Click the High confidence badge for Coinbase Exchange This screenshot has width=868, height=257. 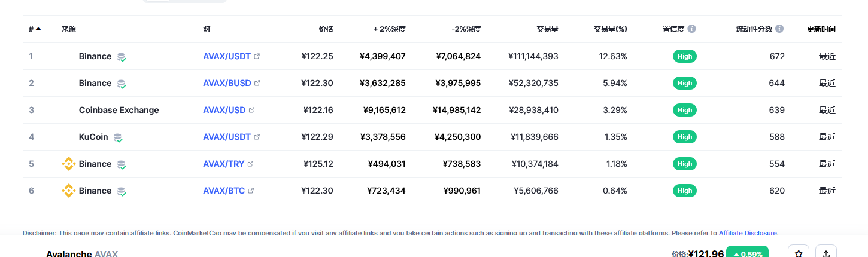pos(685,110)
